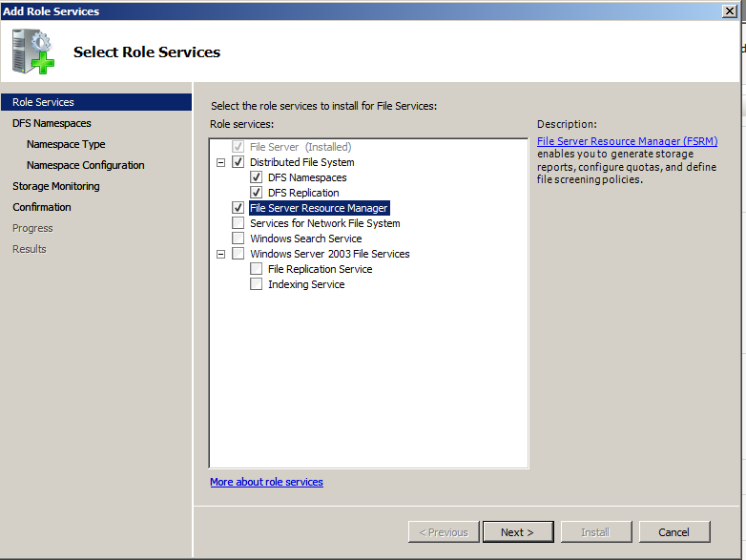Screen dimensions: 746x560
Task: Click the Next button
Action: 518,532
